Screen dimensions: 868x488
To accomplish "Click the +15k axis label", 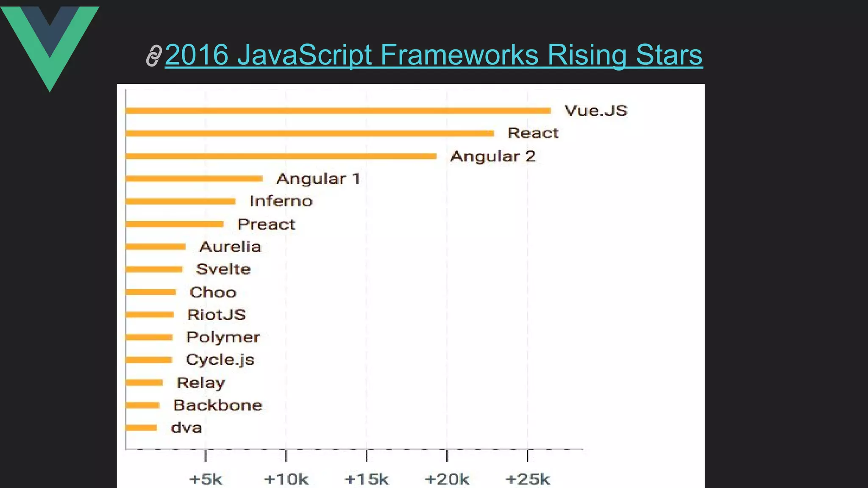I will (x=367, y=479).
